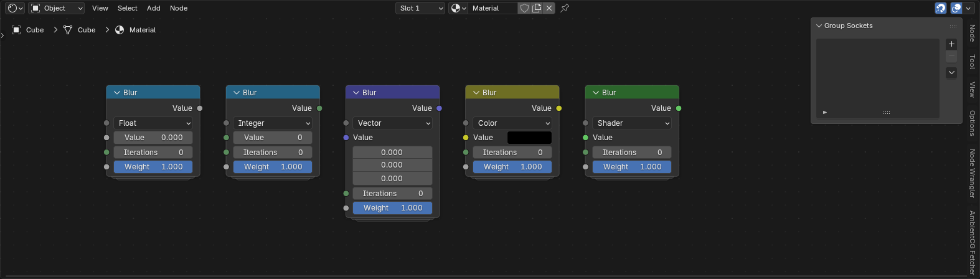
Task: Open the Float data type dropdown
Action: pos(153,123)
